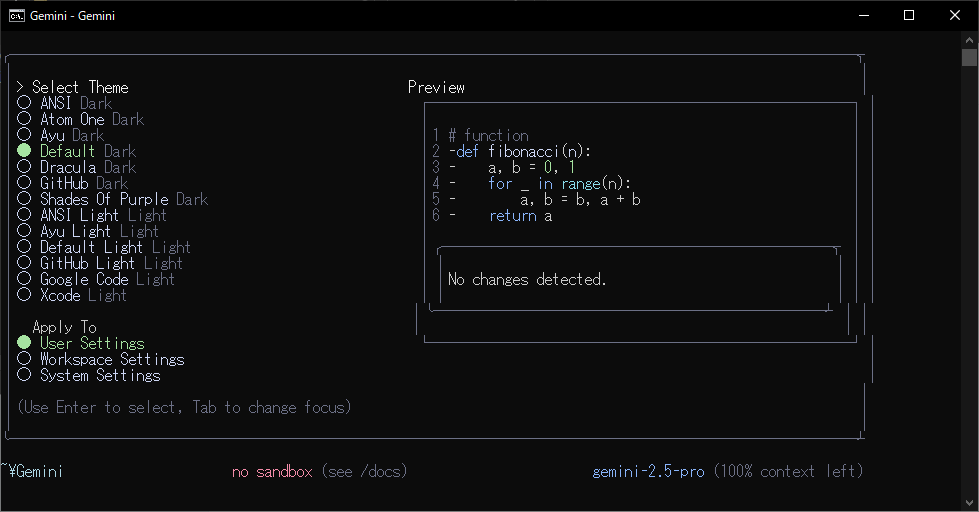Image resolution: width=979 pixels, height=512 pixels.
Task: Click the Preview heading
Action: pyautogui.click(x=436, y=87)
